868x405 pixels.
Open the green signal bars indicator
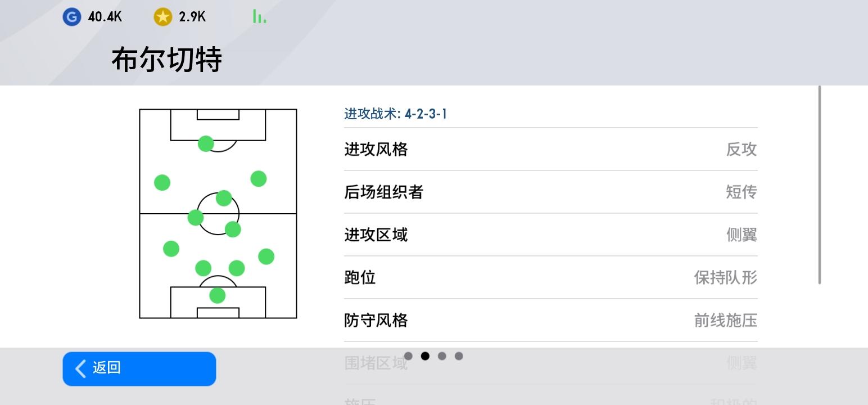pos(259,16)
